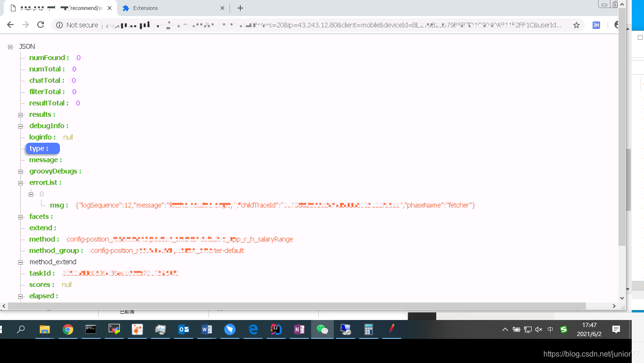644x363 pixels.
Task: Open IntelliJ IDEA from the taskbar
Action: tap(276, 329)
